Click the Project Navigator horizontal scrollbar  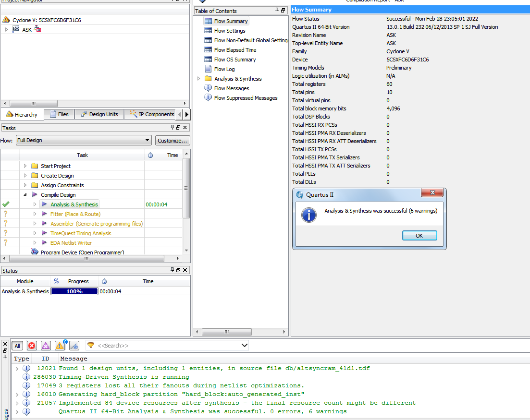[34, 103]
